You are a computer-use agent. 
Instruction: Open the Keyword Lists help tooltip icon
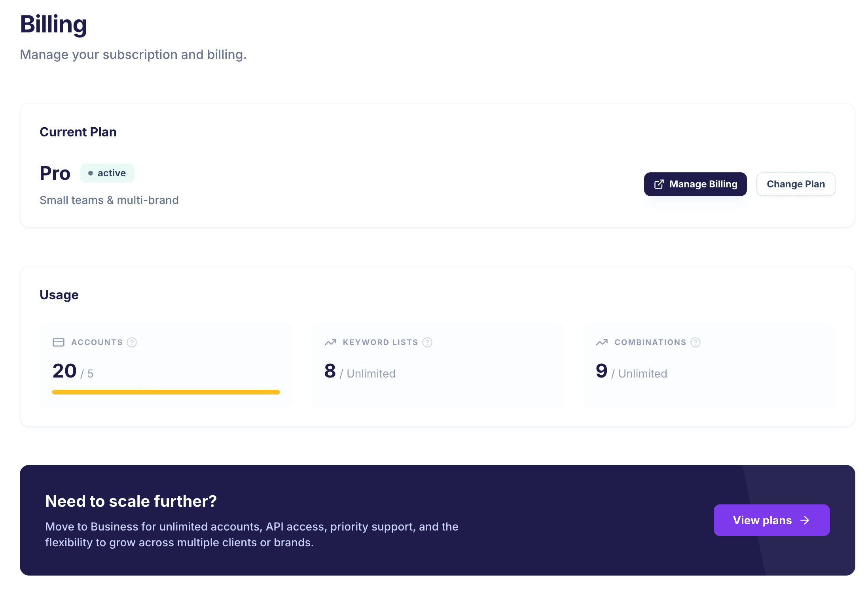427,342
